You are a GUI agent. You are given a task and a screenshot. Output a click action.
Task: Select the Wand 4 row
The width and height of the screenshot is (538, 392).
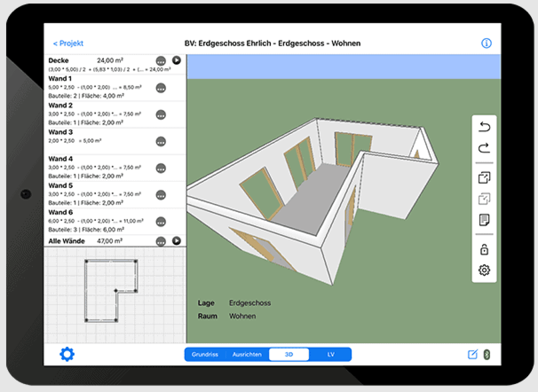click(x=115, y=168)
